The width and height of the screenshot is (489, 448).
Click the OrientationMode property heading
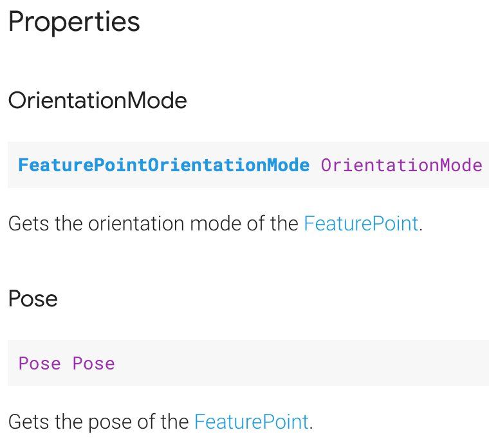point(98,100)
